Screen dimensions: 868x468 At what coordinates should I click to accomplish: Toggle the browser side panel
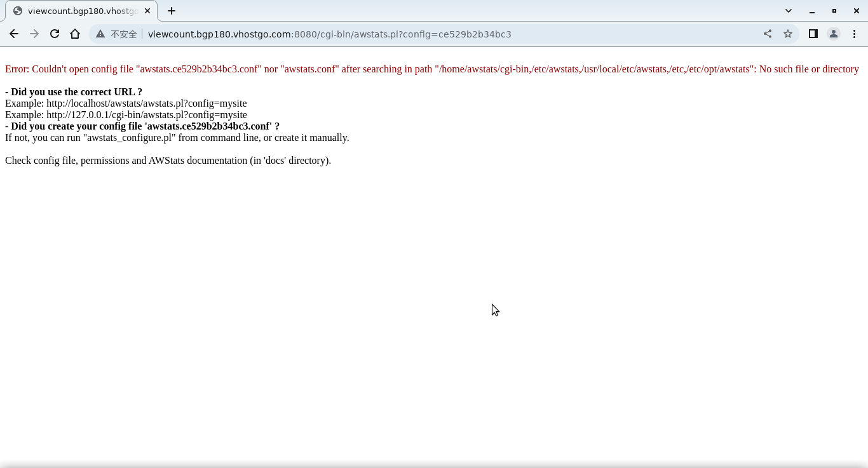pyautogui.click(x=813, y=34)
